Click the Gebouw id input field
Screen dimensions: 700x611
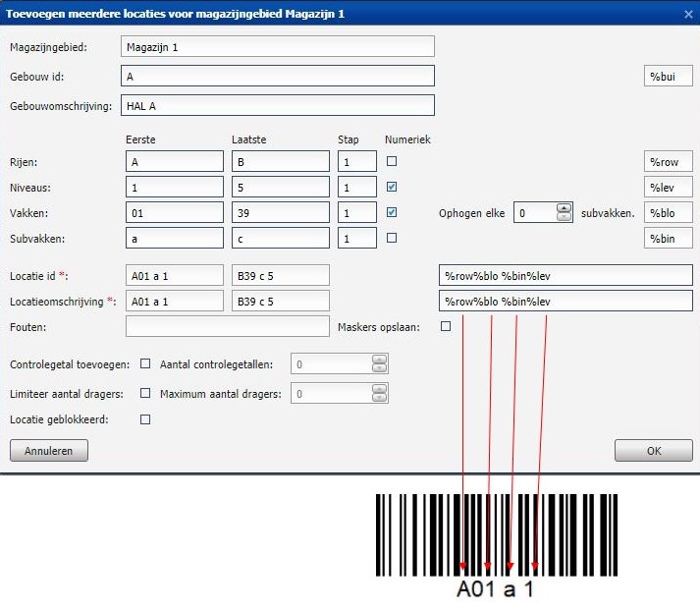tap(277, 76)
